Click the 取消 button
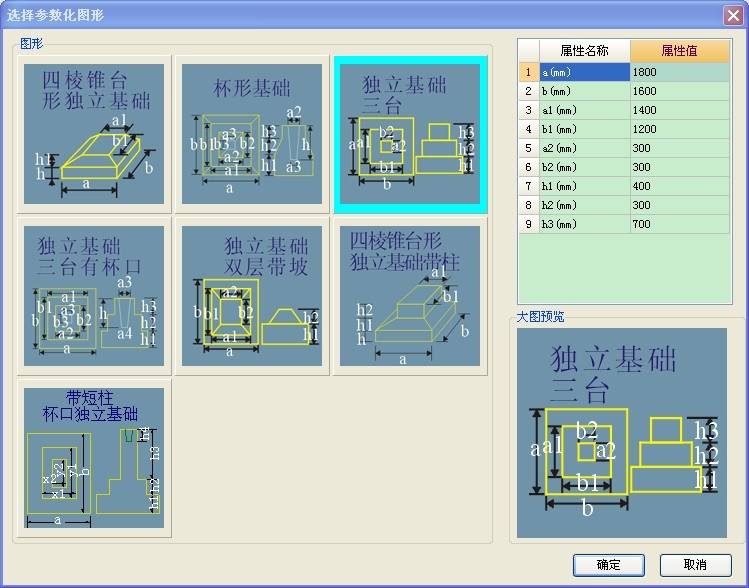 click(696, 565)
